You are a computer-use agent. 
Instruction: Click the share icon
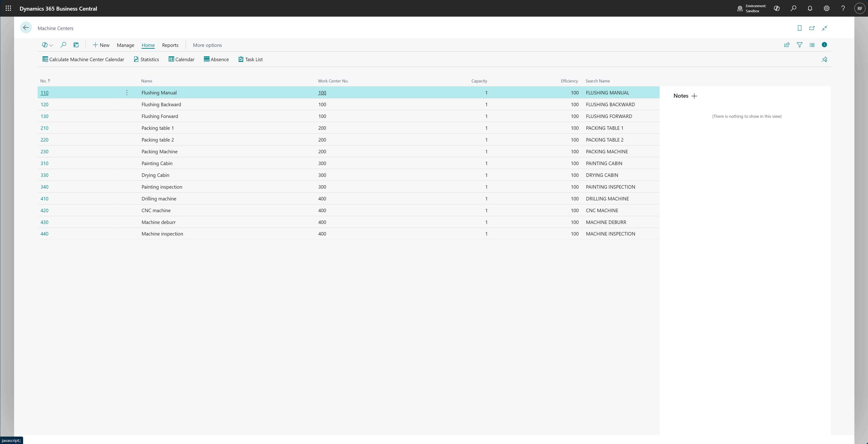[x=787, y=45]
